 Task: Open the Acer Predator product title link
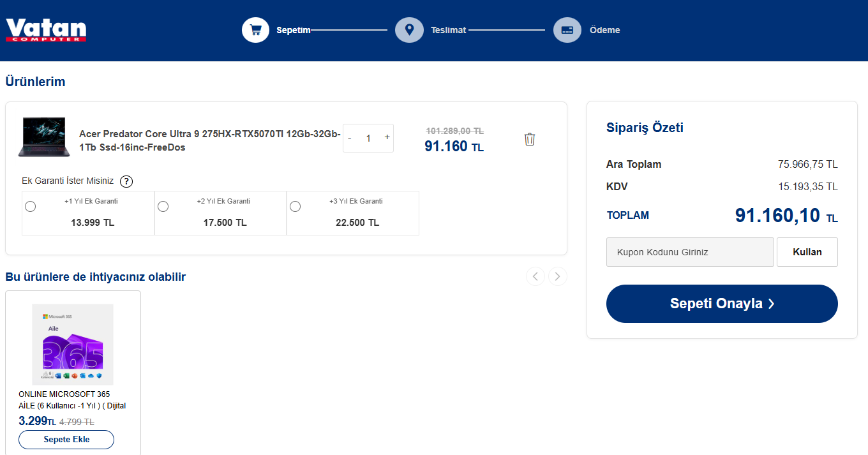(210, 140)
